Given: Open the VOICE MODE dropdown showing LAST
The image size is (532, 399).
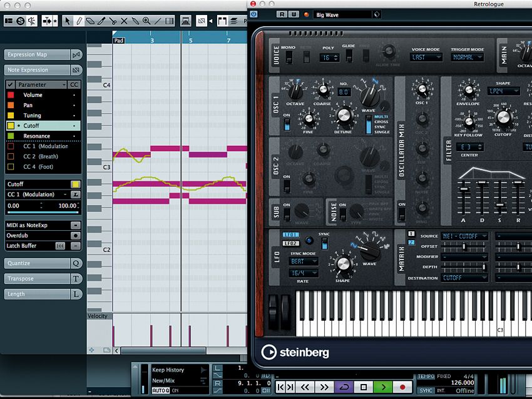Looking at the screenshot, I should click(426, 57).
